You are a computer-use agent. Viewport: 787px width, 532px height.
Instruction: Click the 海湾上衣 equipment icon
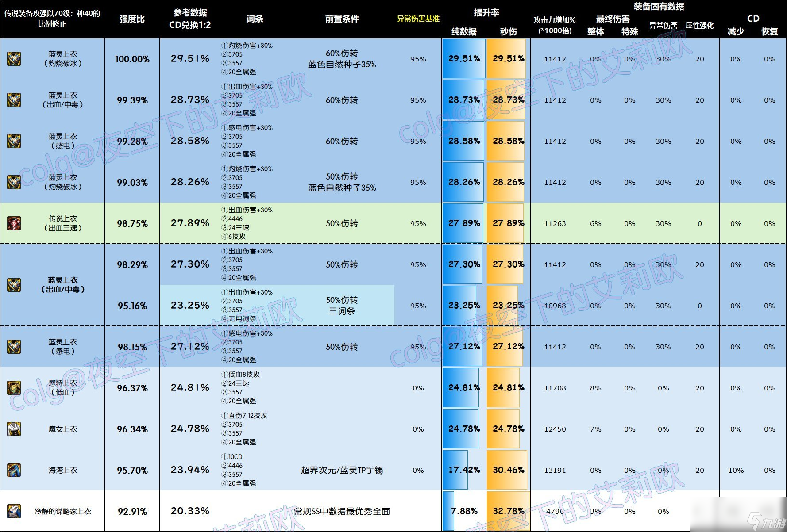pyautogui.click(x=14, y=470)
